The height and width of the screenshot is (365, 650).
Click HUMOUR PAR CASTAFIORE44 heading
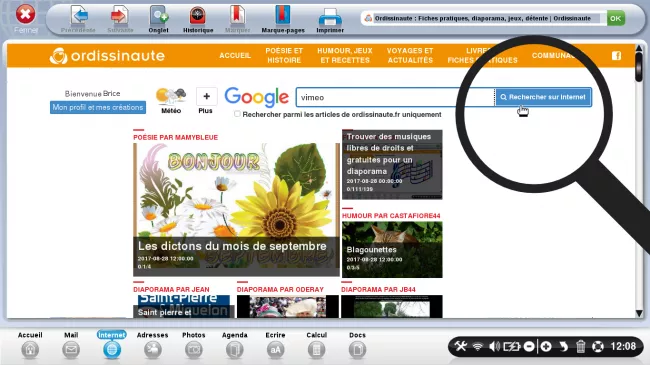click(x=391, y=216)
